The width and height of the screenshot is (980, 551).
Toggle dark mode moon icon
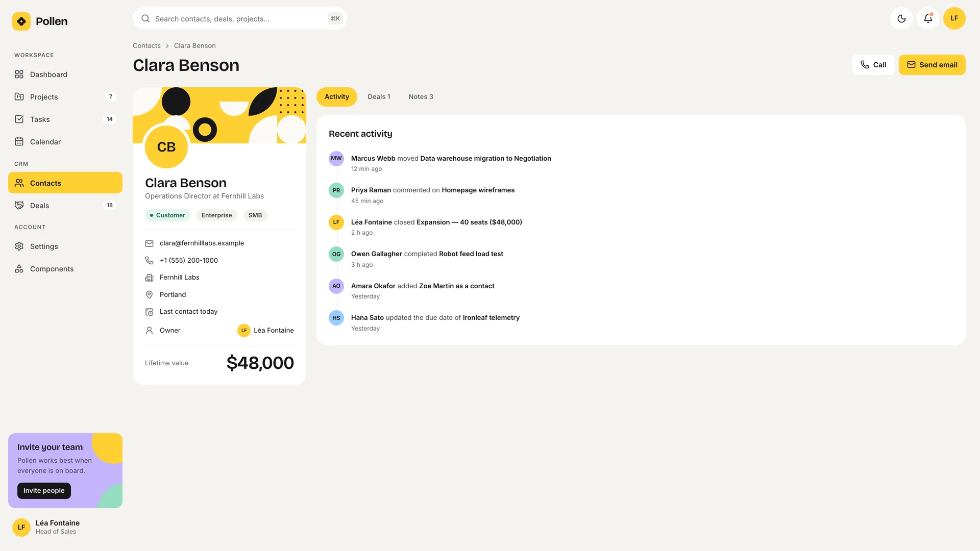pos(901,18)
